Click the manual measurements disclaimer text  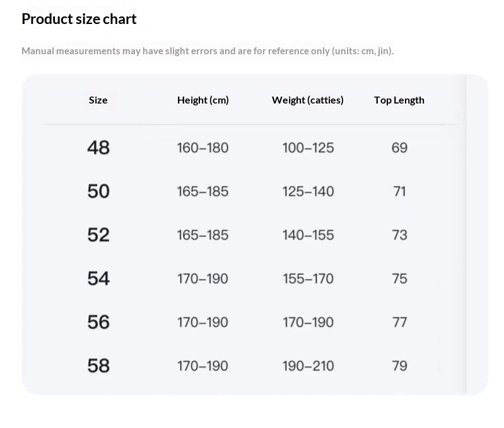click(208, 51)
